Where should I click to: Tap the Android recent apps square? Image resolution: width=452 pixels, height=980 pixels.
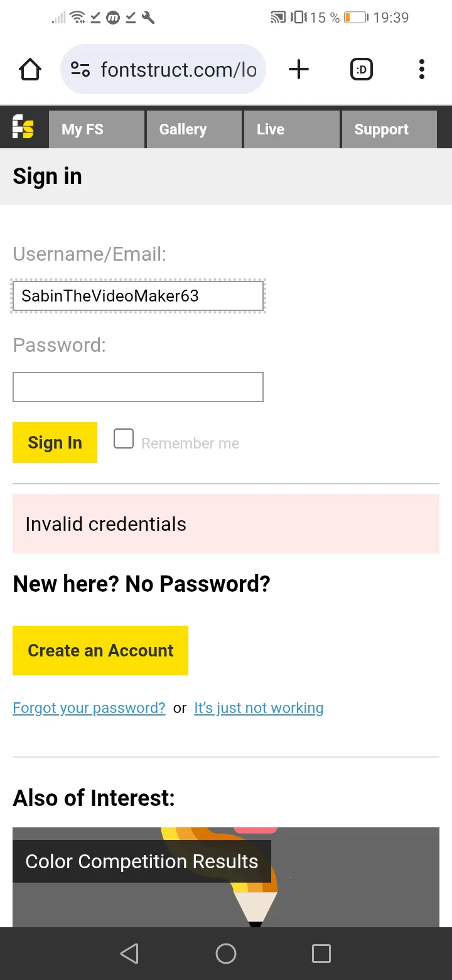(321, 954)
